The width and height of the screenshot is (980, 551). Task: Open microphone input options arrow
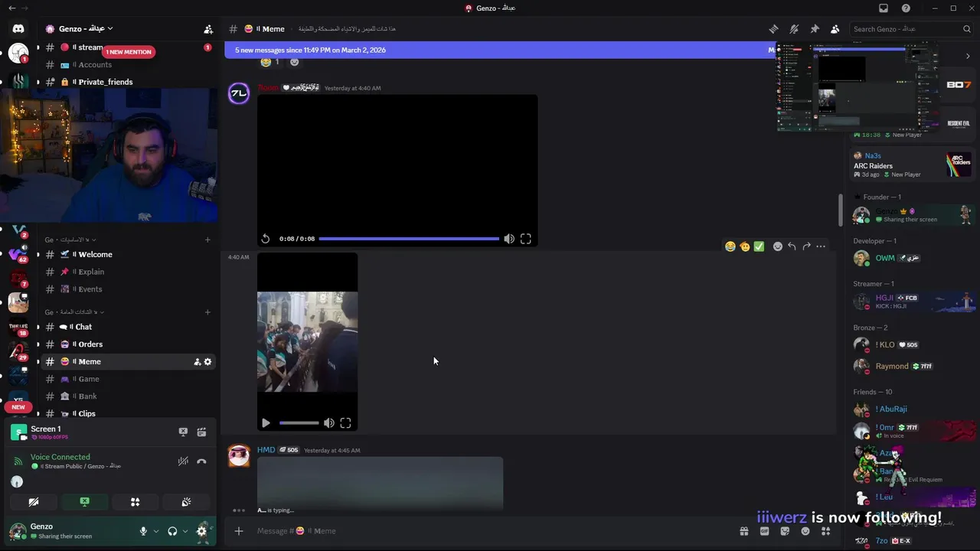click(x=156, y=531)
